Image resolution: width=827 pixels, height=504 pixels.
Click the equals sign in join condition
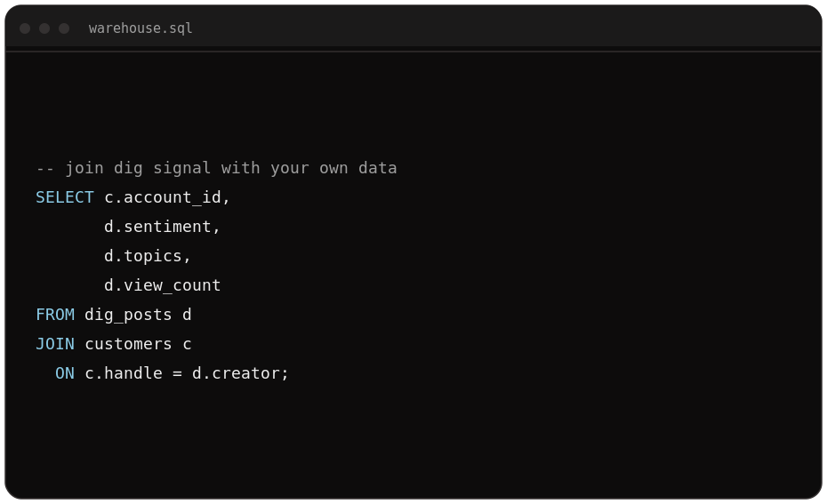coord(177,374)
